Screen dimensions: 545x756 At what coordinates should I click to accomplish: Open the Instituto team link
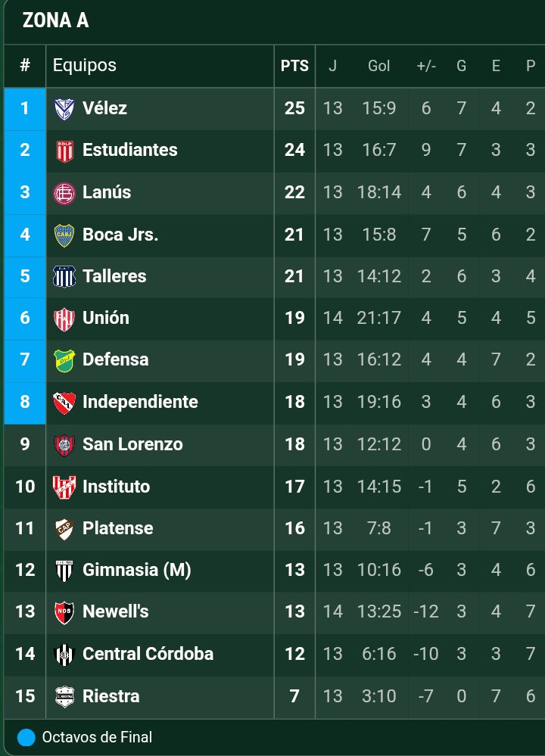[116, 487]
